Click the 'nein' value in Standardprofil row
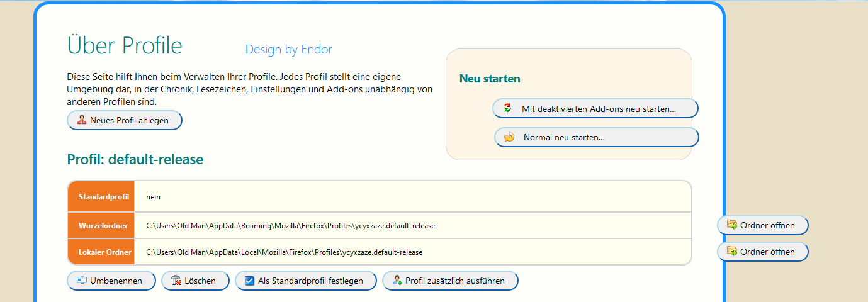The height and width of the screenshot is (302, 868). point(154,197)
